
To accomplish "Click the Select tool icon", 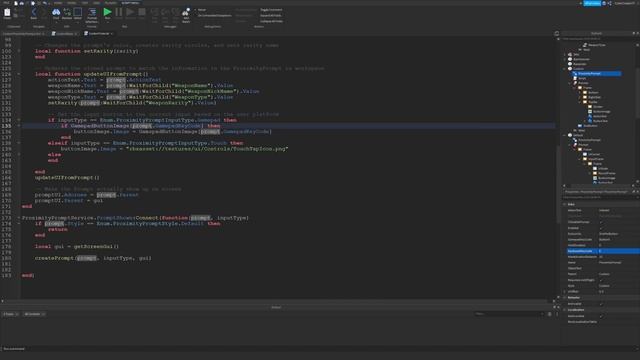I will [78, 12].
